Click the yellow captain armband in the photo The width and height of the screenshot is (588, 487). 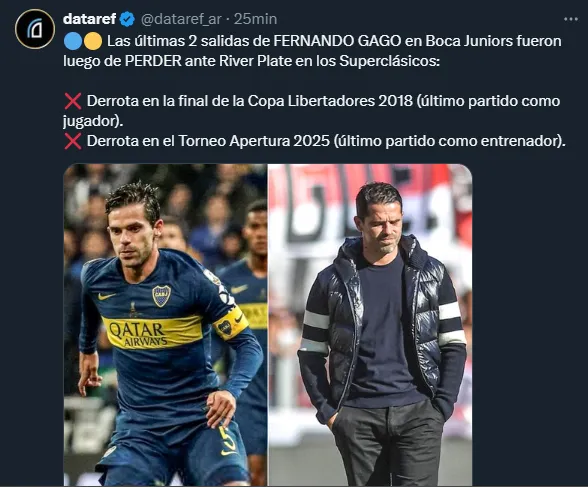tap(231, 324)
